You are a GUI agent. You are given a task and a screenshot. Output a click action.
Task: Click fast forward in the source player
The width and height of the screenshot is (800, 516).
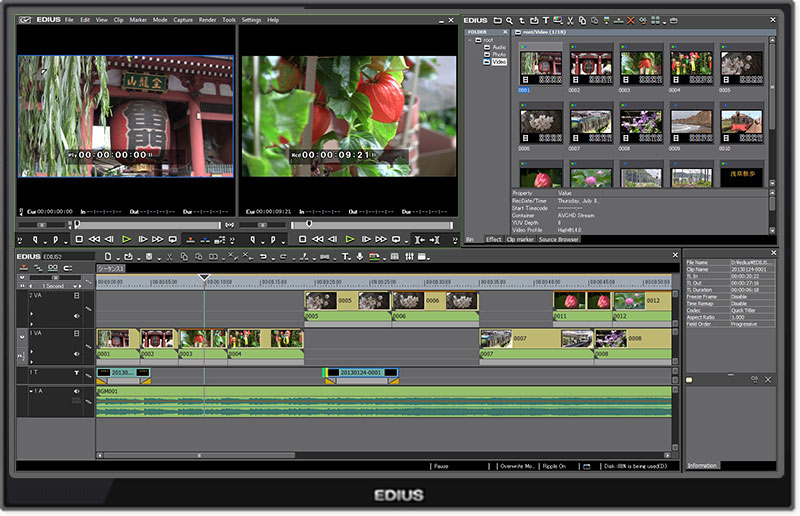click(x=158, y=239)
